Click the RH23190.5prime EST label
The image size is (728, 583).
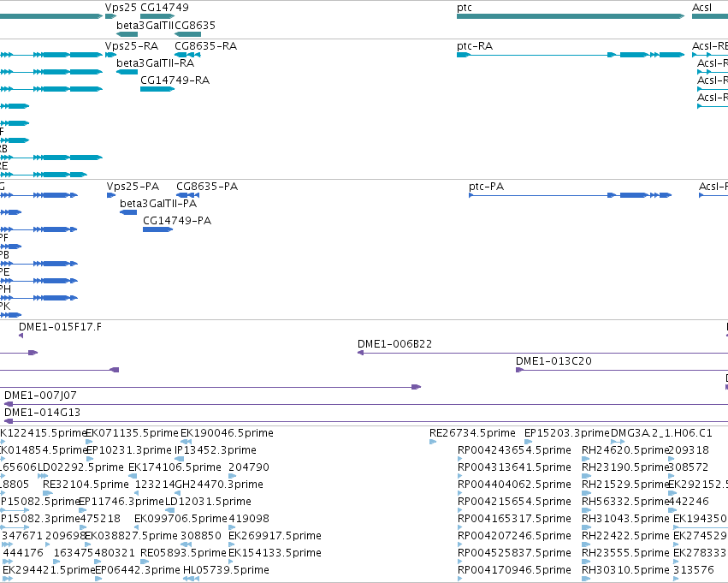(x=625, y=467)
